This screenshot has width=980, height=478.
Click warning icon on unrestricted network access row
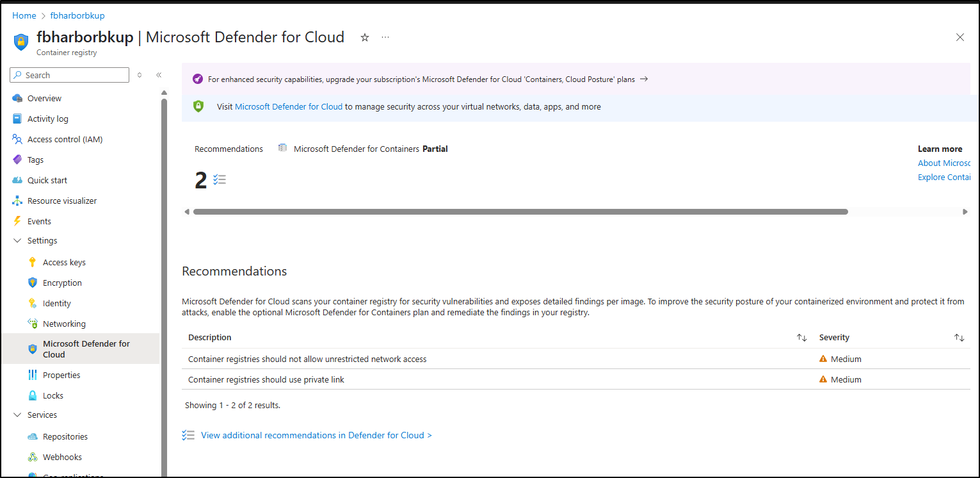[x=823, y=359]
